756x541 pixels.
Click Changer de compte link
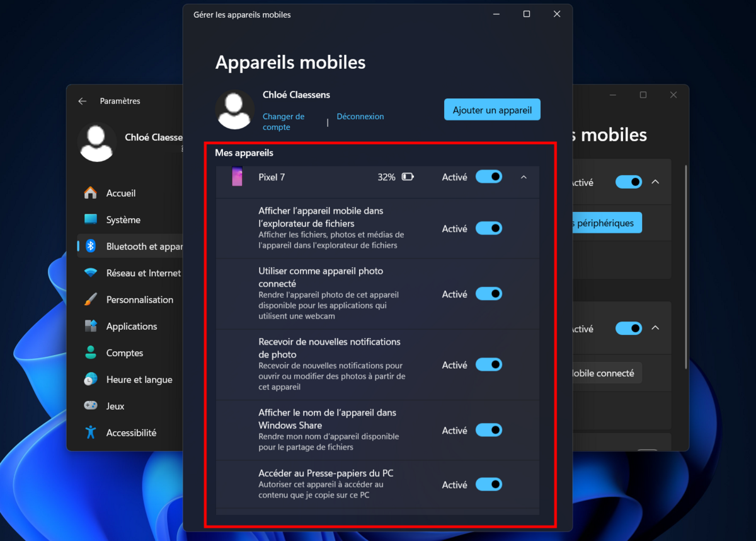pyautogui.click(x=283, y=122)
